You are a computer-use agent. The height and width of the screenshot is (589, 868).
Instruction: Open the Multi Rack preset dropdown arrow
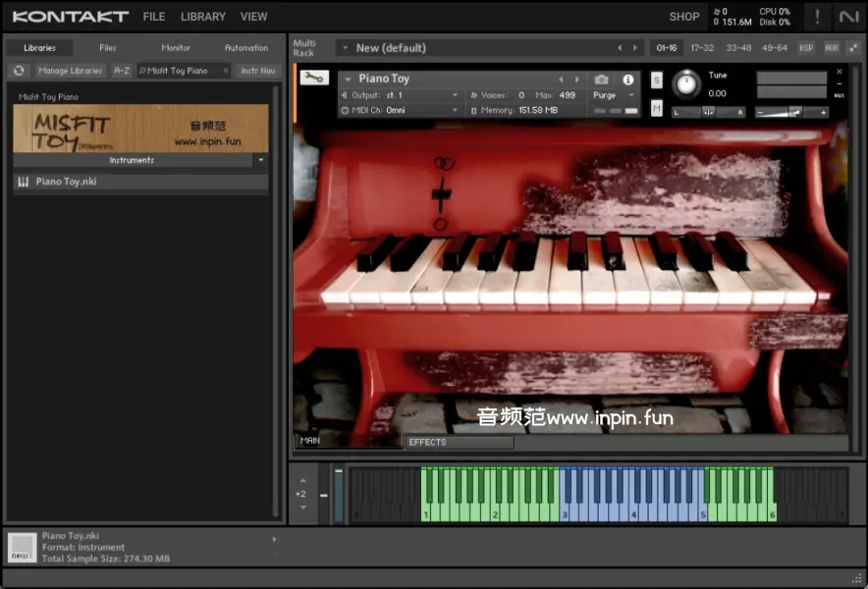click(x=344, y=48)
